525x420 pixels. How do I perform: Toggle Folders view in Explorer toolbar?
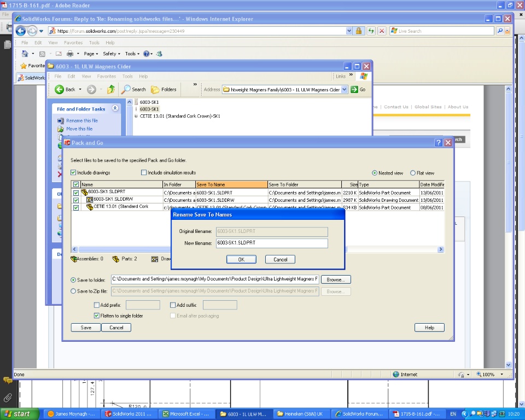pyautogui.click(x=164, y=90)
